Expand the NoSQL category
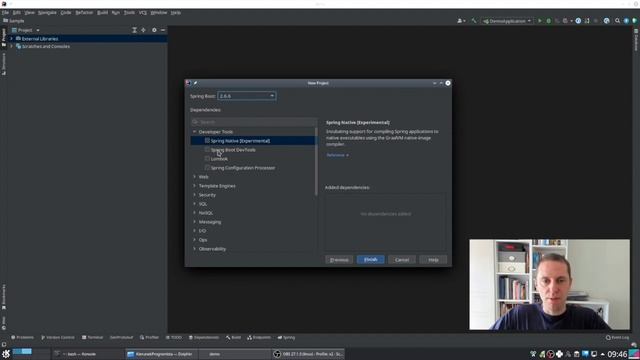This screenshot has width=640, height=360. coord(194,213)
